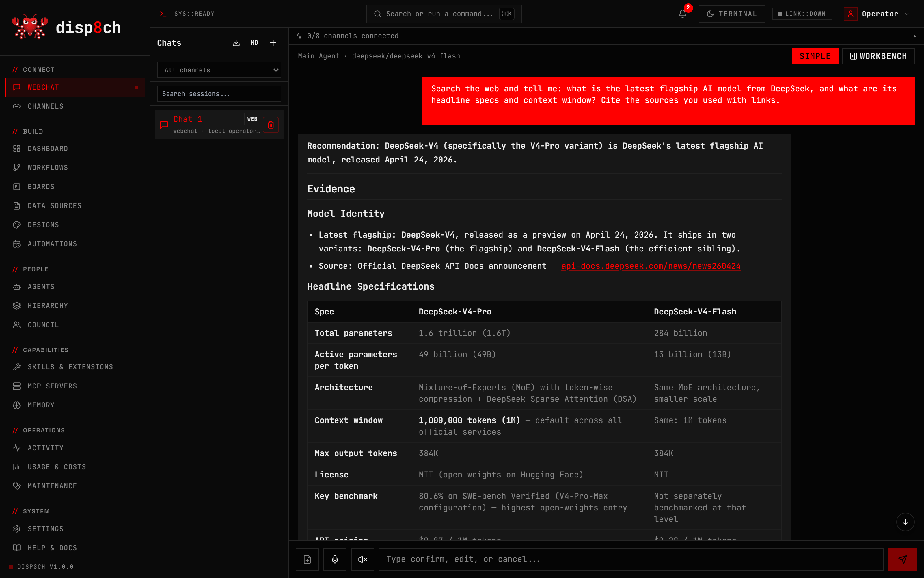Click the disp8ch crab logo

pyautogui.click(x=30, y=27)
